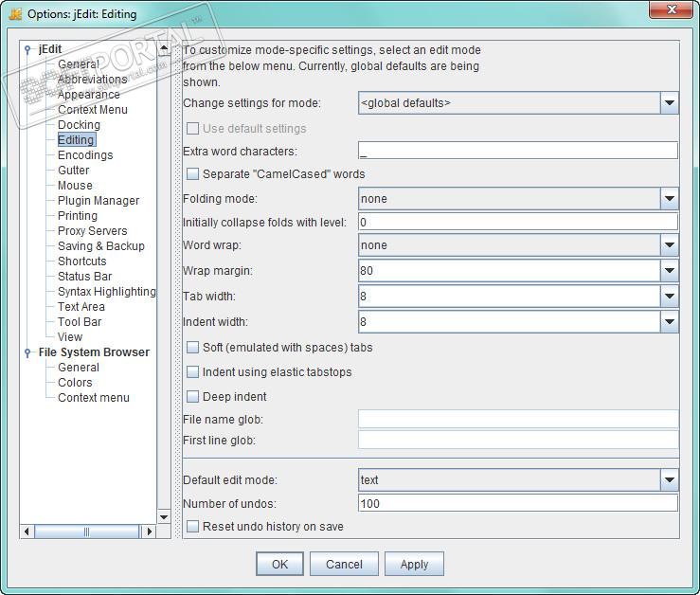Select Proxy Servers in the tree

coord(93,231)
